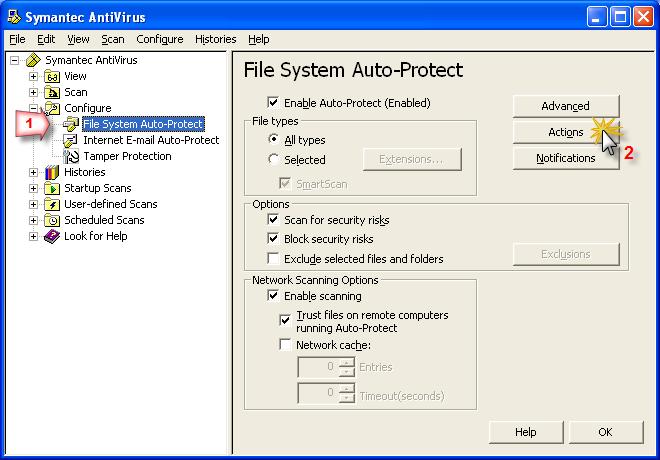
Task: Enable the Network cache checkbox
Action: click(285, 345)
